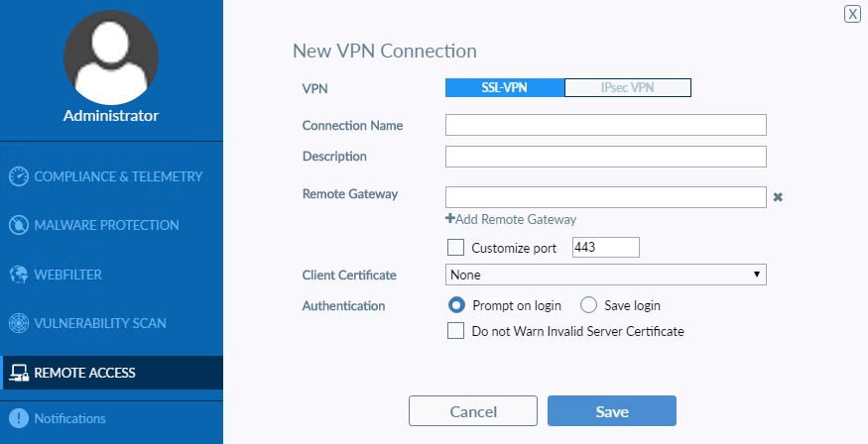Open the Client Certificate dropdown
Image resolution: width=868 pixels, height=444 pixels.
tap(606, 275)
